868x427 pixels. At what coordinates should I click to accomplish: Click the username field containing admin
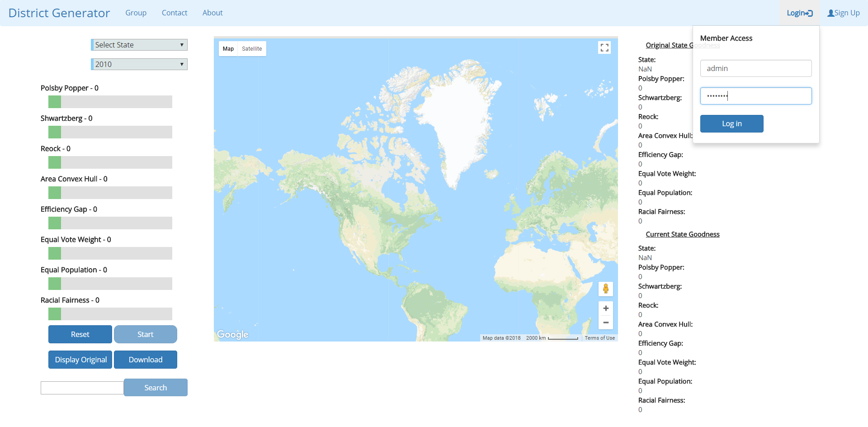point(756,68)
